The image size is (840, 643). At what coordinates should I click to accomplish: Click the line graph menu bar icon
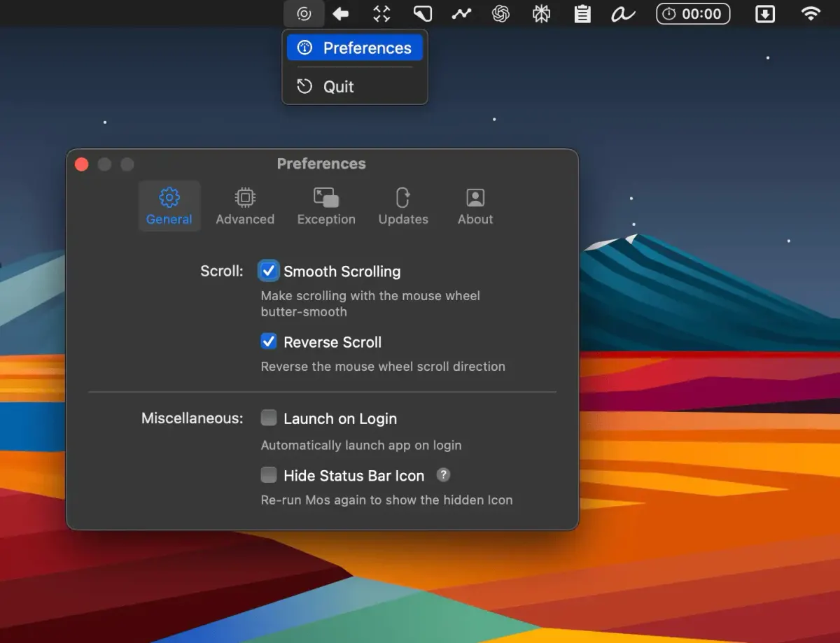[461, 14]
